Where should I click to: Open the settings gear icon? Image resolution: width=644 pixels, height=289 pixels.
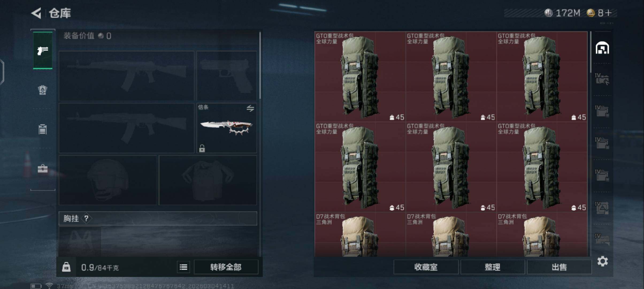click(603, 261)
